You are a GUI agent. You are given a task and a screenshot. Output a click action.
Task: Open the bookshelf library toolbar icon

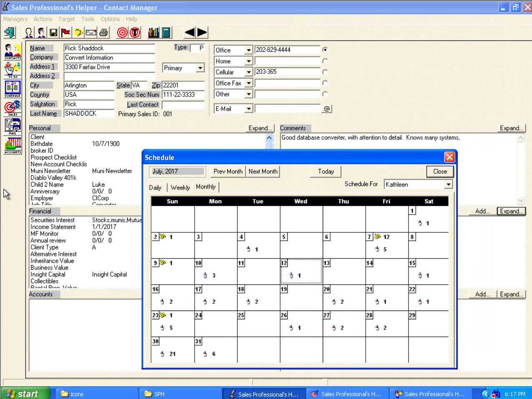[153, 32]
